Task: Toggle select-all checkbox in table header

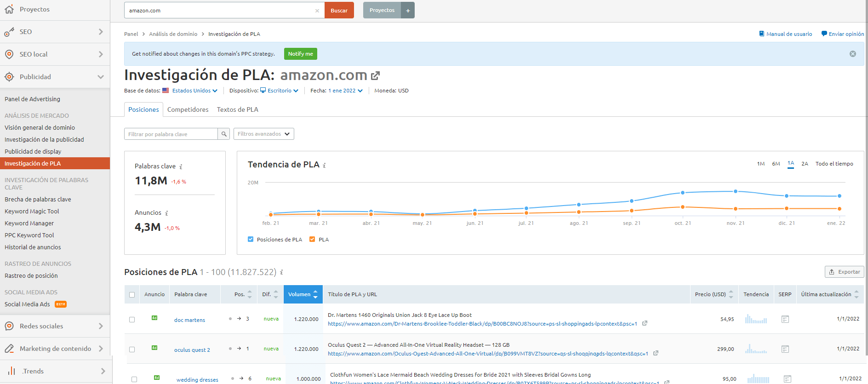Action: point(132,295)
